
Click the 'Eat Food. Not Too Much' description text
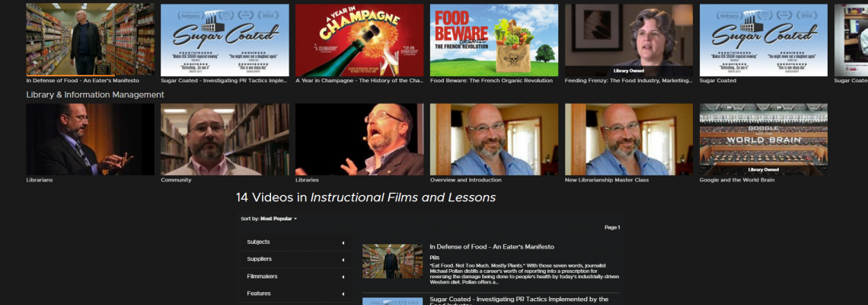click(x=525, y=274)
